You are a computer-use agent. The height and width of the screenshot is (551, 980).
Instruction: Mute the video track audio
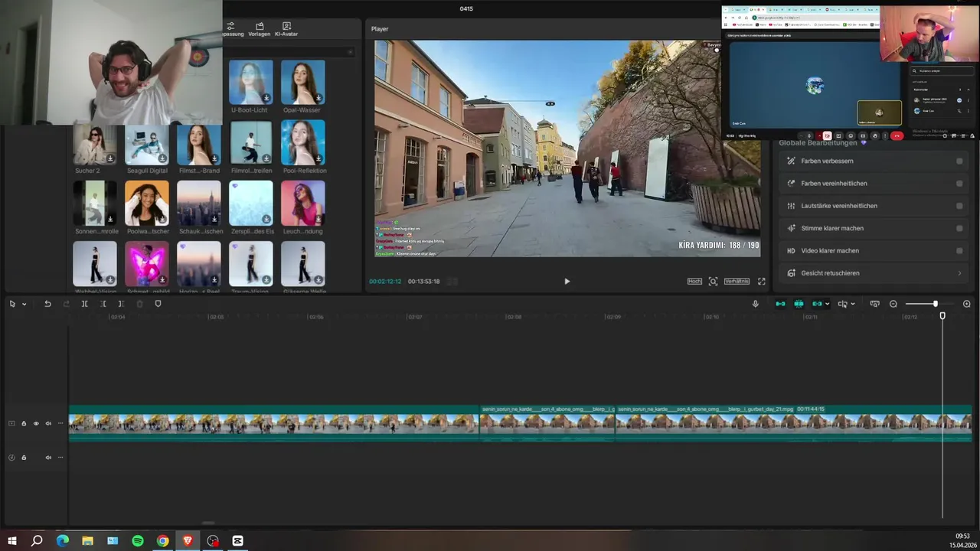pos(48,423)
